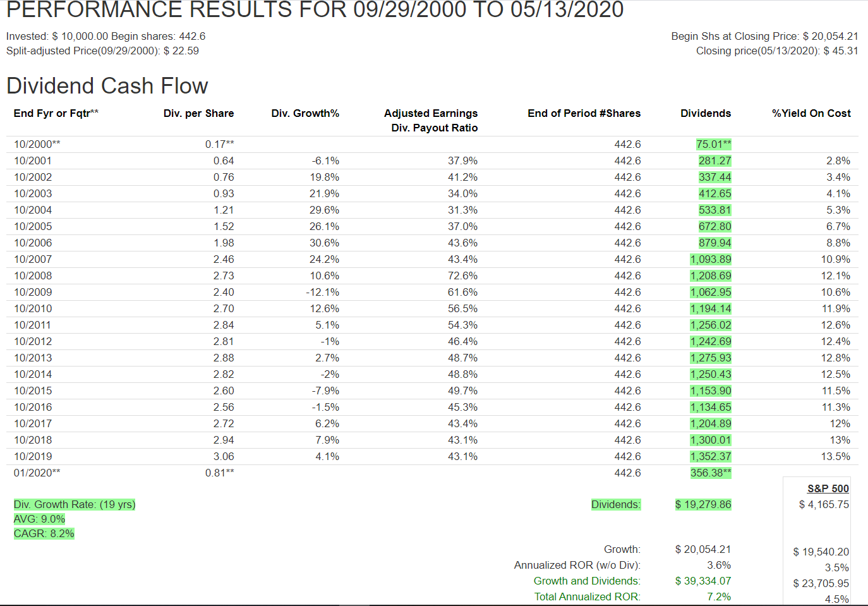Click the 1,204.89 dividends cell
The image size is (868, 606).
click(x=711, y=423)
